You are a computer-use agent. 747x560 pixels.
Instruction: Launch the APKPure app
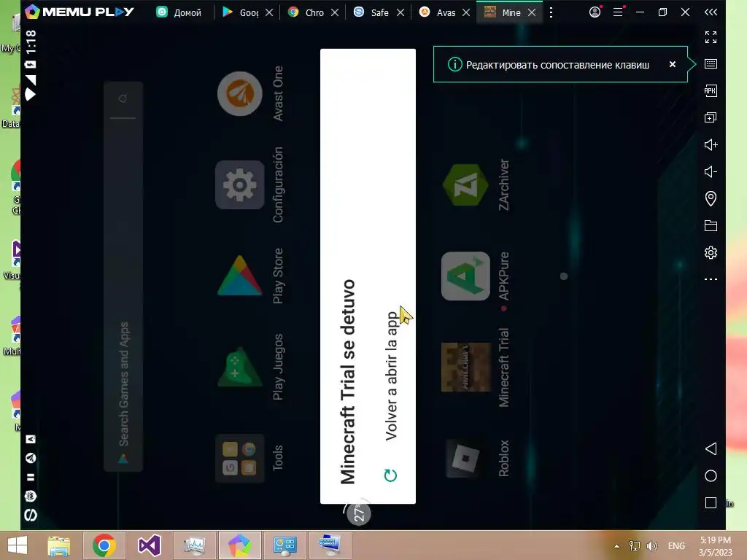click(x=465, y=276)
